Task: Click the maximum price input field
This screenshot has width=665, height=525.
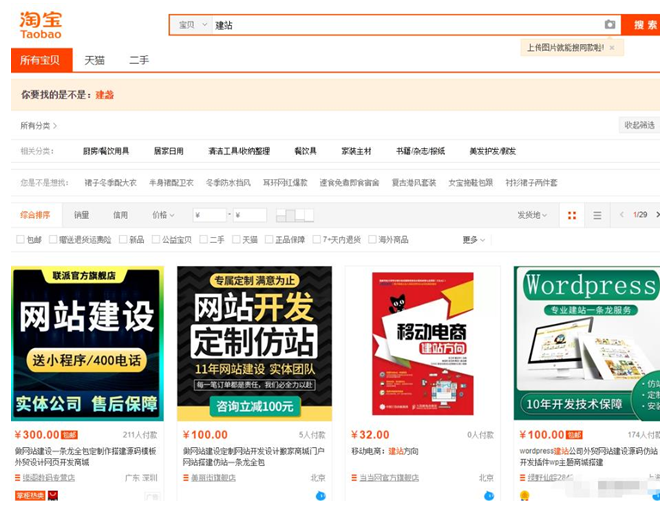Action: click(250, 215)
